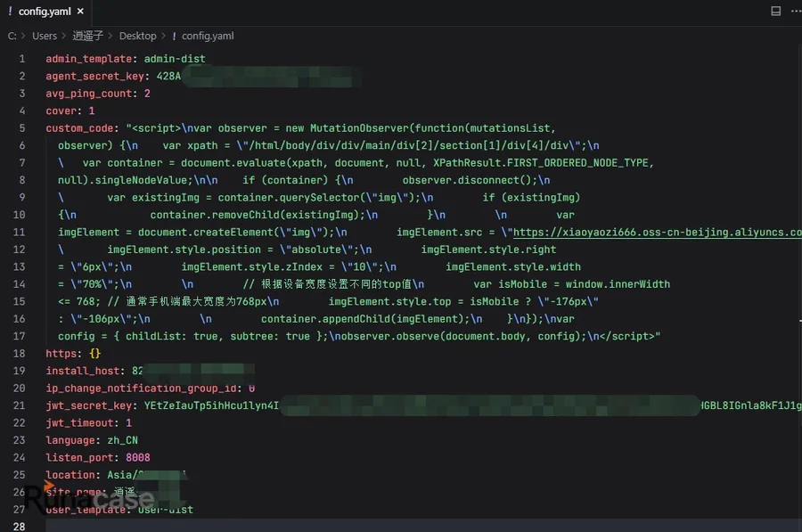Viewport: 802px width, 532px height.
Task: Click the avg_ping_count key
Action: [x=88, y=94]
